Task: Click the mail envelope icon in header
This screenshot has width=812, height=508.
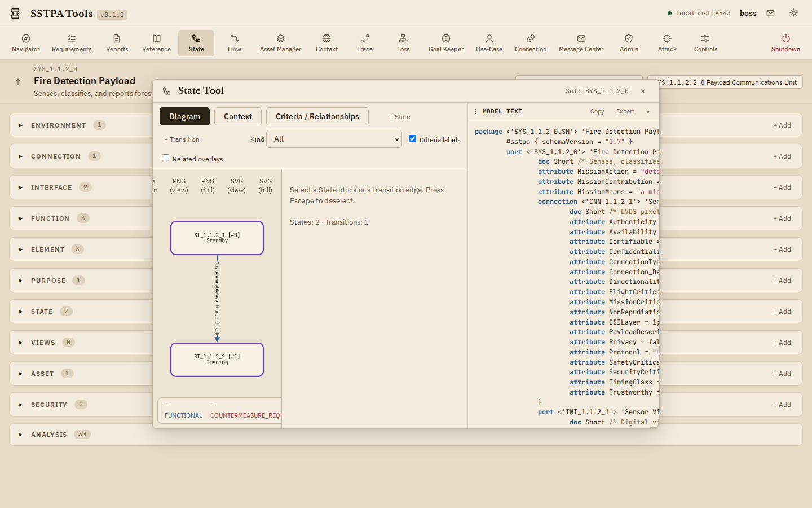Action: [770, 13]
